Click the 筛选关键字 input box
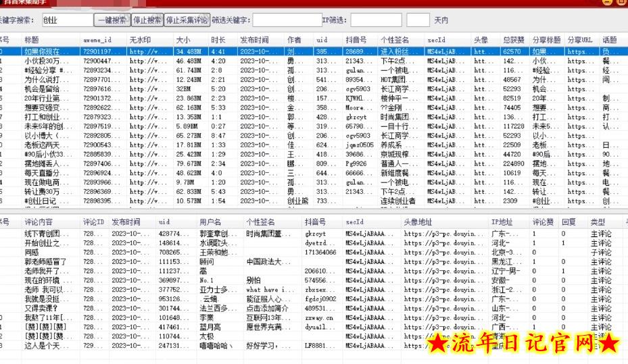 287,20
